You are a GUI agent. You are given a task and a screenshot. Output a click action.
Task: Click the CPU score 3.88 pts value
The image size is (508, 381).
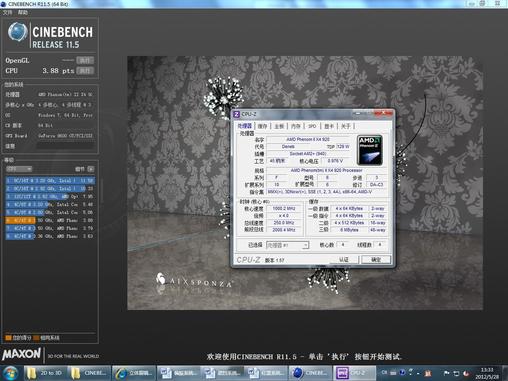click(58, 71)
